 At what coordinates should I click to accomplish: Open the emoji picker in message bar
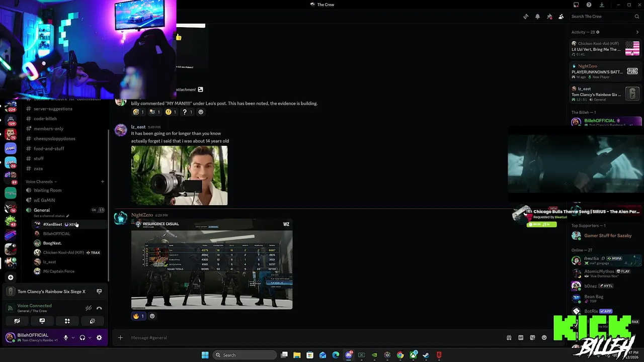click(544, 338)
